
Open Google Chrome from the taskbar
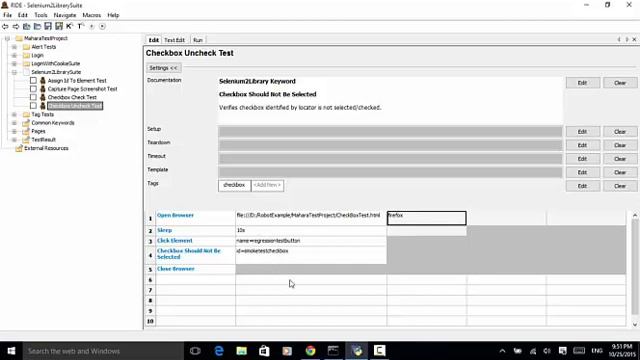point(310,351)
